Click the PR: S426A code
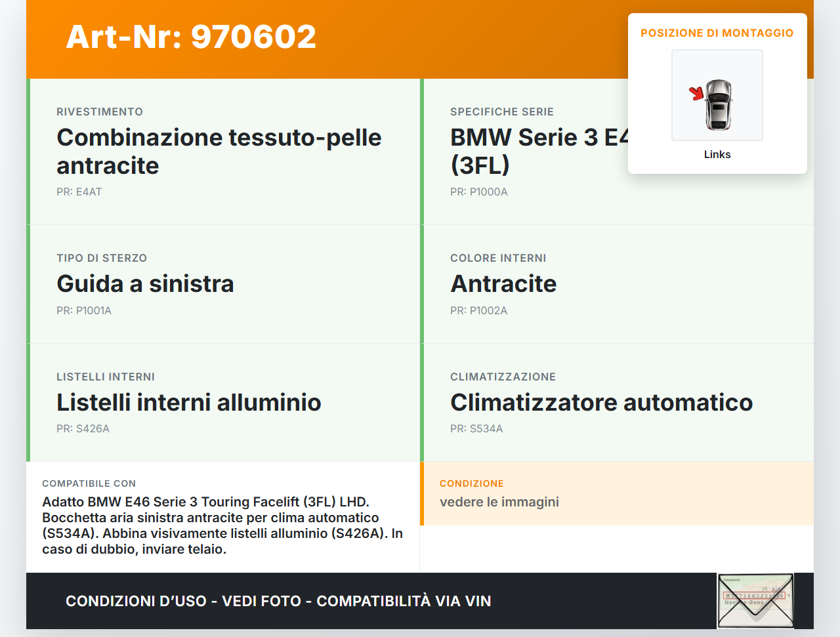This screenshot has height=637, width=840. [83, 429]
